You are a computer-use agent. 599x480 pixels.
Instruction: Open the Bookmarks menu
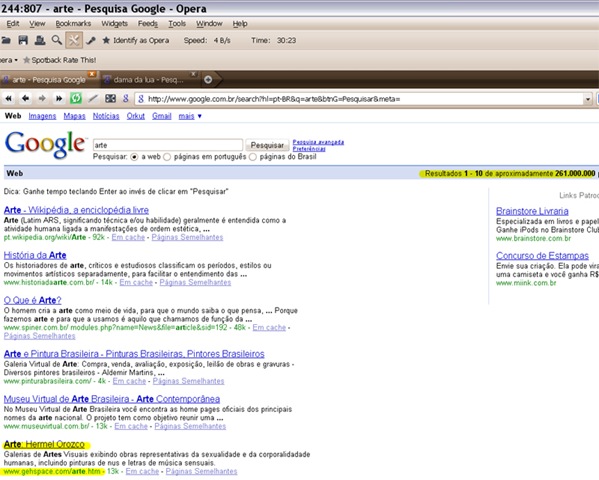[73, 24]
